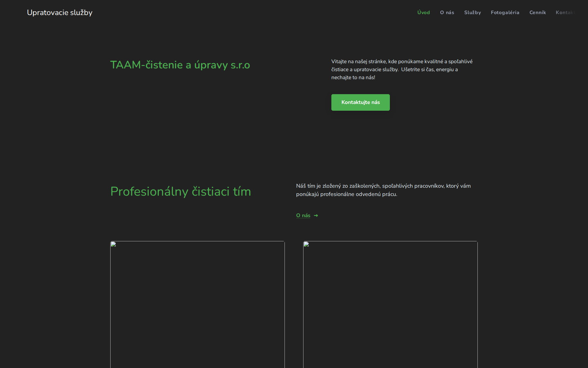This screenshot has width=588, height=368.
Task: Click the broken image icon in left picture
Action: (113, 244)
